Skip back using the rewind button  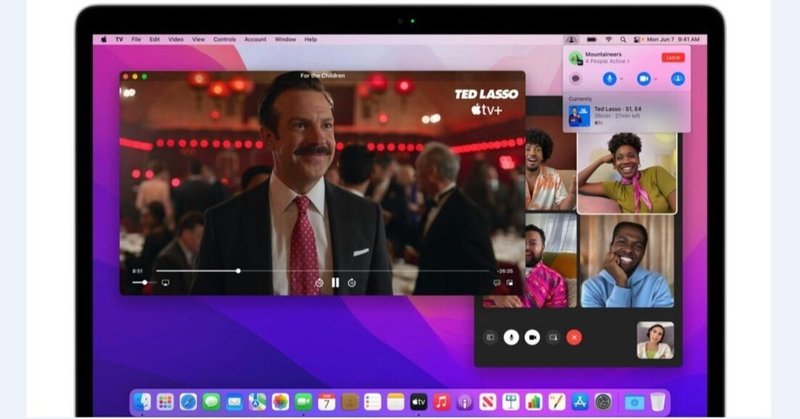pyautogui.click(x=319, y=283)
